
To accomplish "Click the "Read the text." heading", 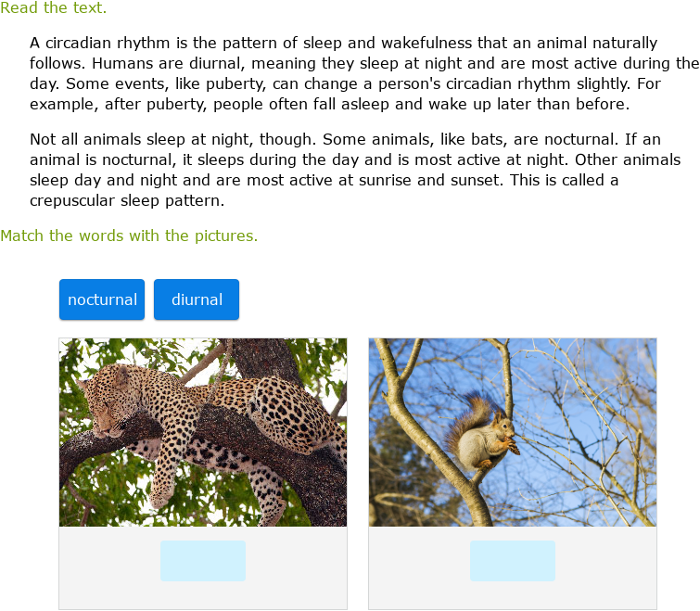I will 54,8.
